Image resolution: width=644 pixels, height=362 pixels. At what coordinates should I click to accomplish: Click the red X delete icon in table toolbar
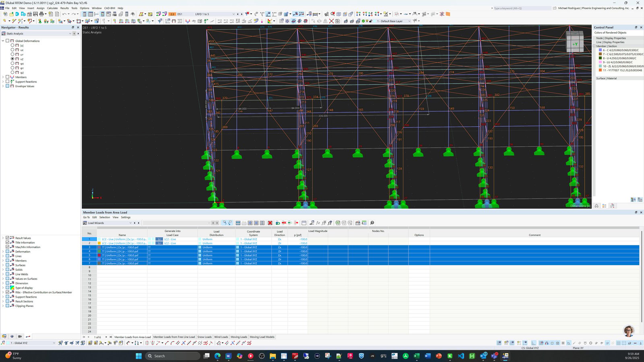pos(270,223)
